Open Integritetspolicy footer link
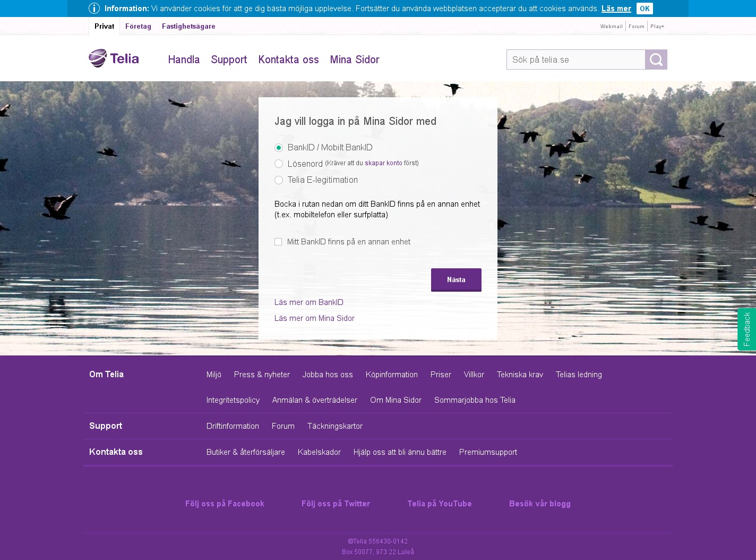 tap(233, 400)
